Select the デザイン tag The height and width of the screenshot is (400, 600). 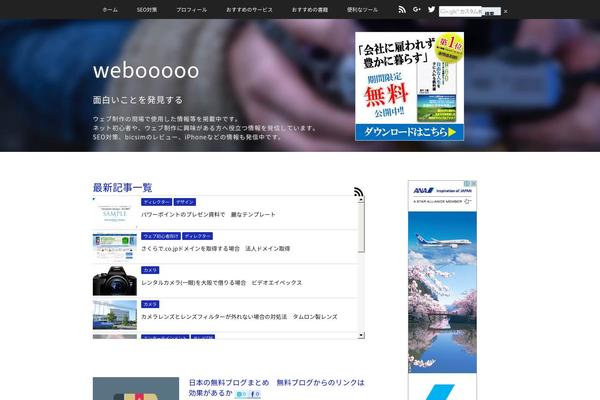[x=185, y=202]
